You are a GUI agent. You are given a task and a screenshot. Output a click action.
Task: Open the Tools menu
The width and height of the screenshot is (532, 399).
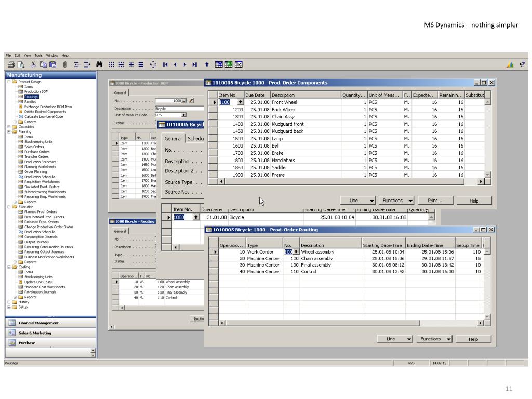[x=38, y=55]
